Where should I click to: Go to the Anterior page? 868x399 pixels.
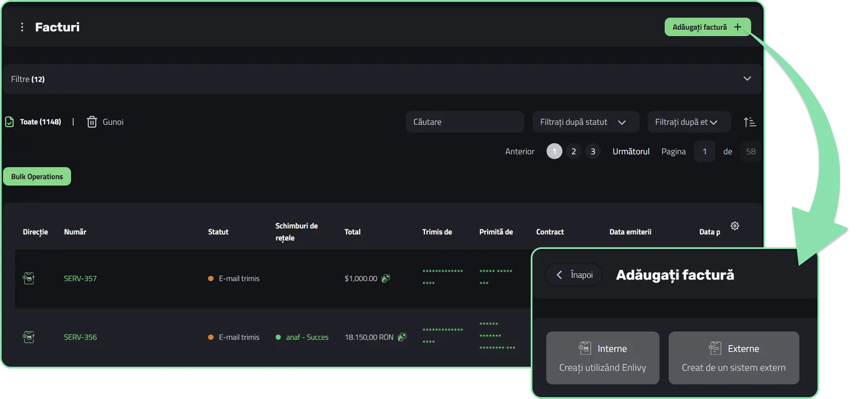coord(520,151)
